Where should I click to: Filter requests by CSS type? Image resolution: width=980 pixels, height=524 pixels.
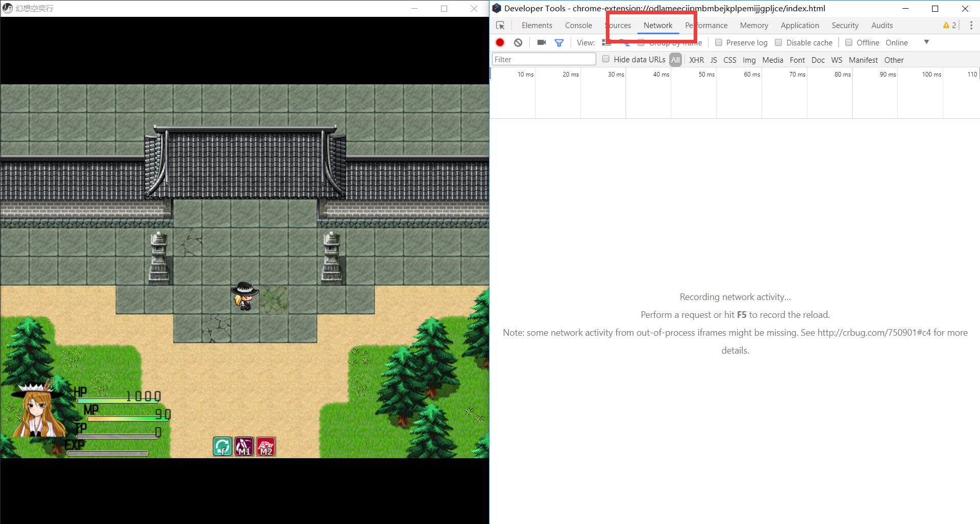[730, 60]
